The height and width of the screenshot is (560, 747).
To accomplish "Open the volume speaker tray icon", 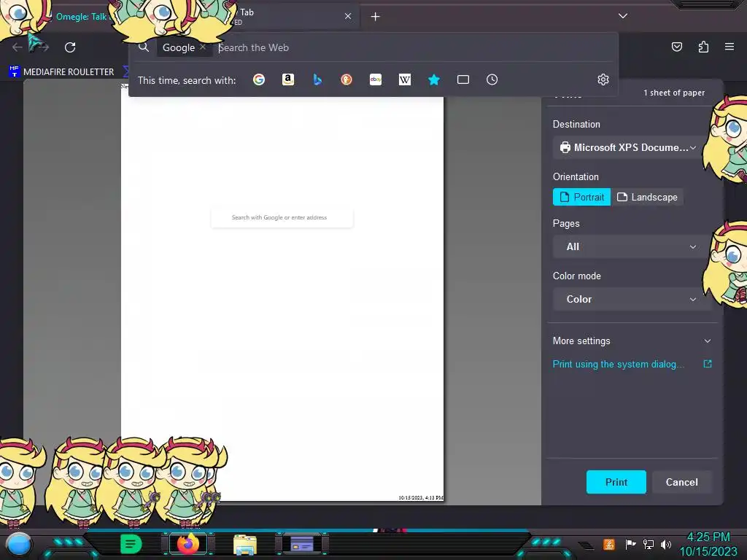I will click(666, 544).
